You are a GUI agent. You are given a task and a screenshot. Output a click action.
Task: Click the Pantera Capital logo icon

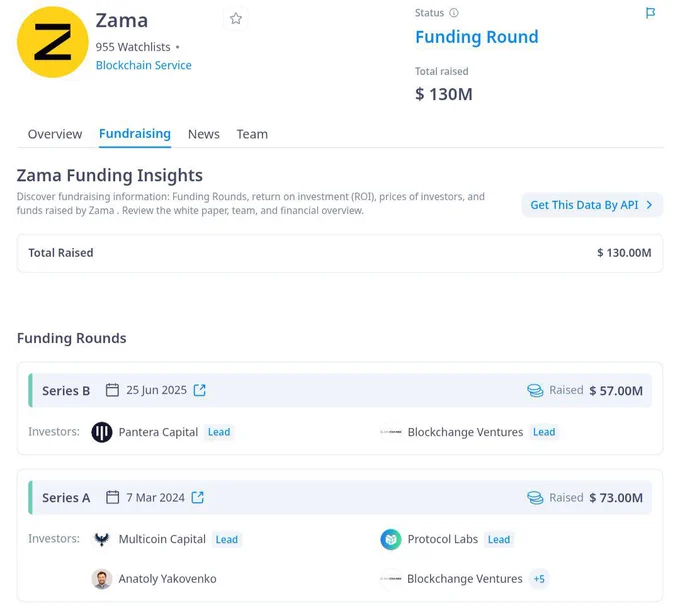(x=102, y=432)
